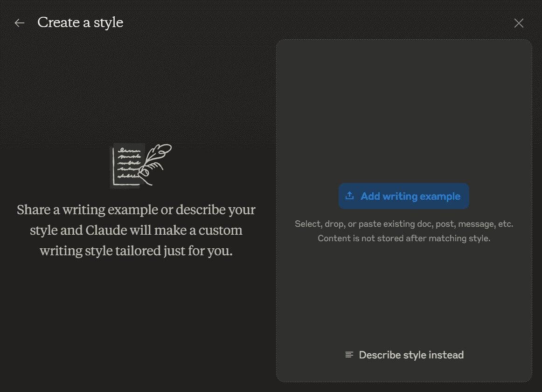Close the Create a style dialog

[519, 23]
